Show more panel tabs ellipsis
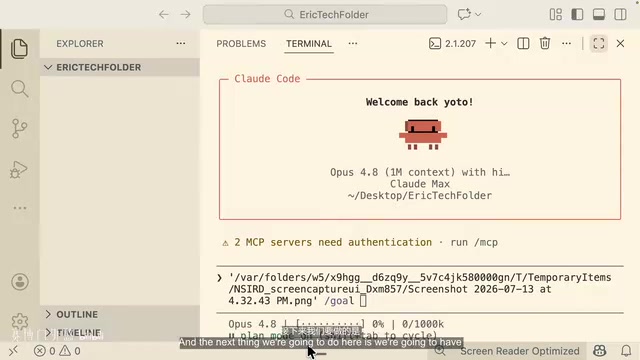This screenshot has width=640, height=360. [x=353, y=43]
